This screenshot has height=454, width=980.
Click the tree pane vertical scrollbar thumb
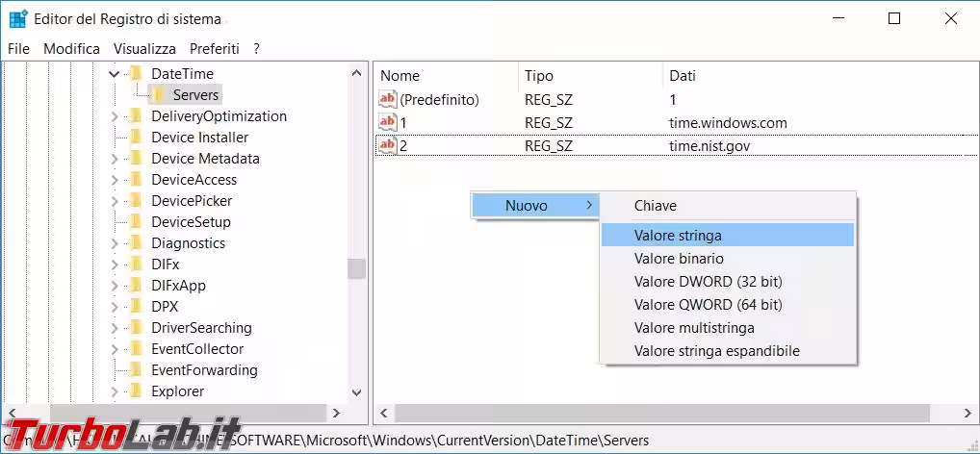[x=357, y=268]
